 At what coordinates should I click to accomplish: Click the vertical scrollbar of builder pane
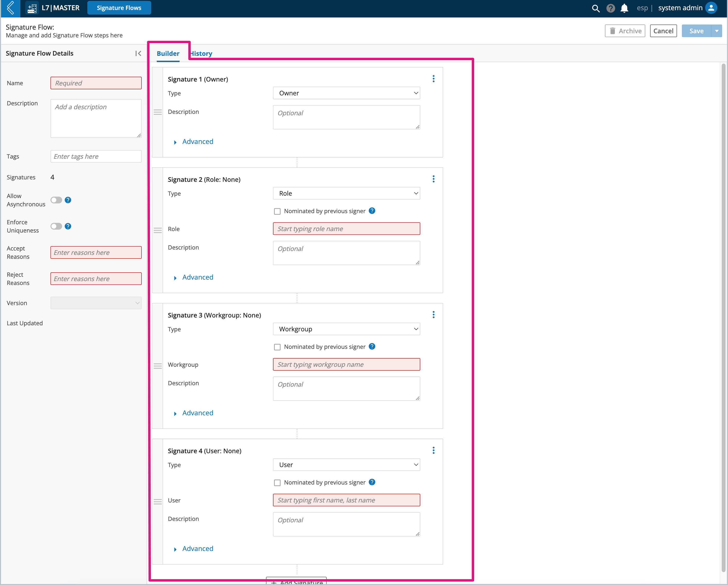point(723,318)
